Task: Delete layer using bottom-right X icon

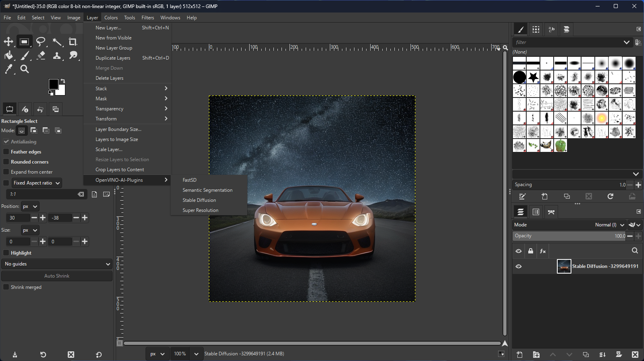Action: tap(635, 355)
